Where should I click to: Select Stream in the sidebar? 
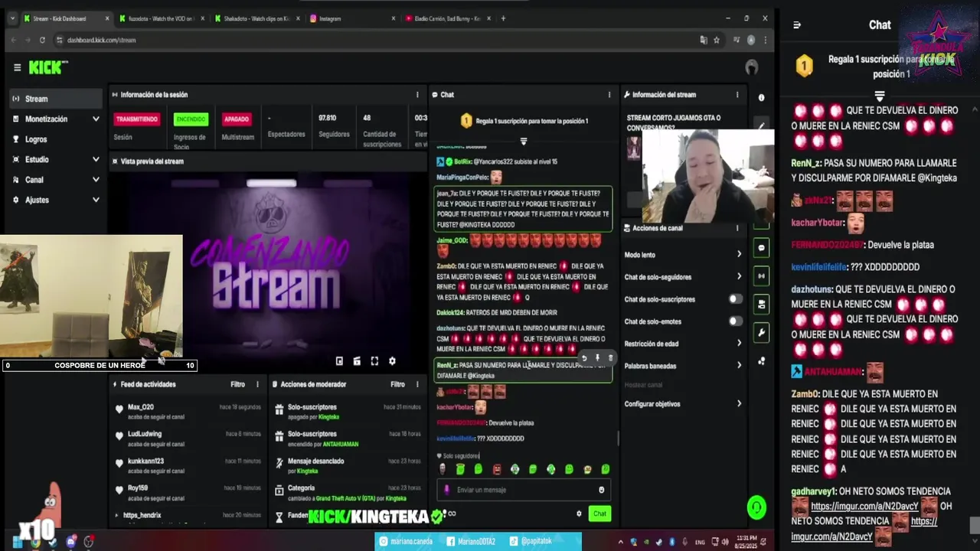55,99
